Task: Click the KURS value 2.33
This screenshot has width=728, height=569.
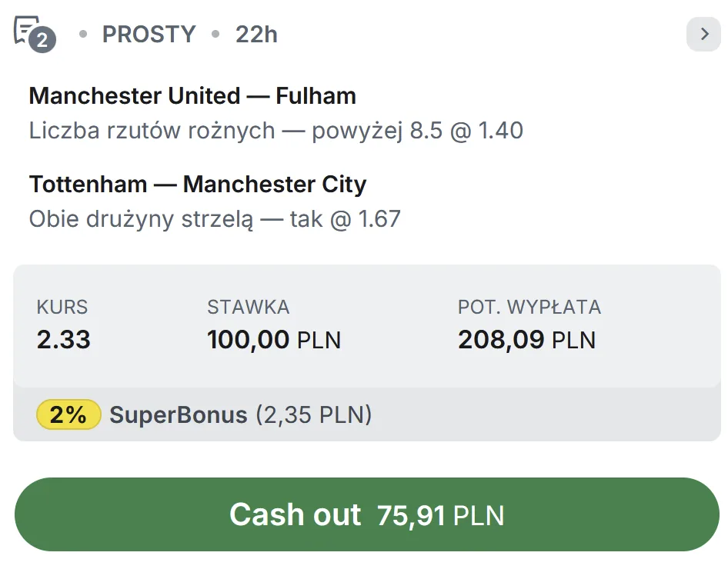Action: (62, 340)
